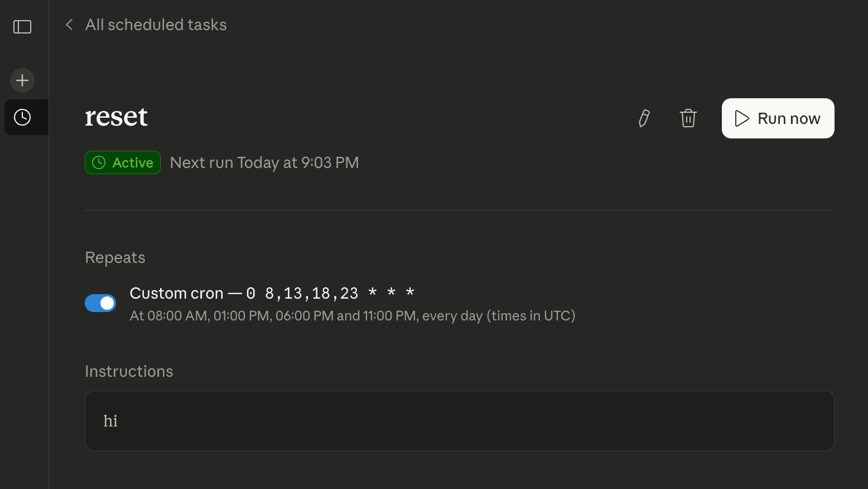868x489 pixels.
Task: Click the green Active status badge
Action: point(123,162)
